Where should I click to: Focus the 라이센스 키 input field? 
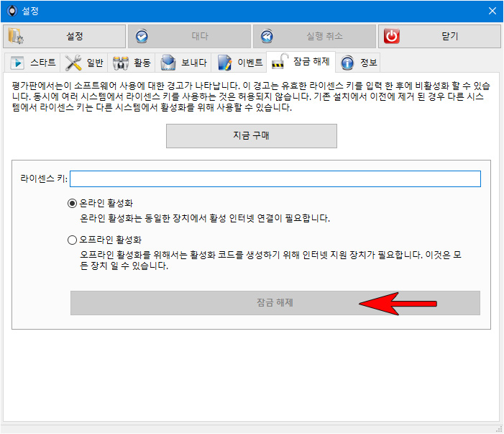(x=275, y=179)
